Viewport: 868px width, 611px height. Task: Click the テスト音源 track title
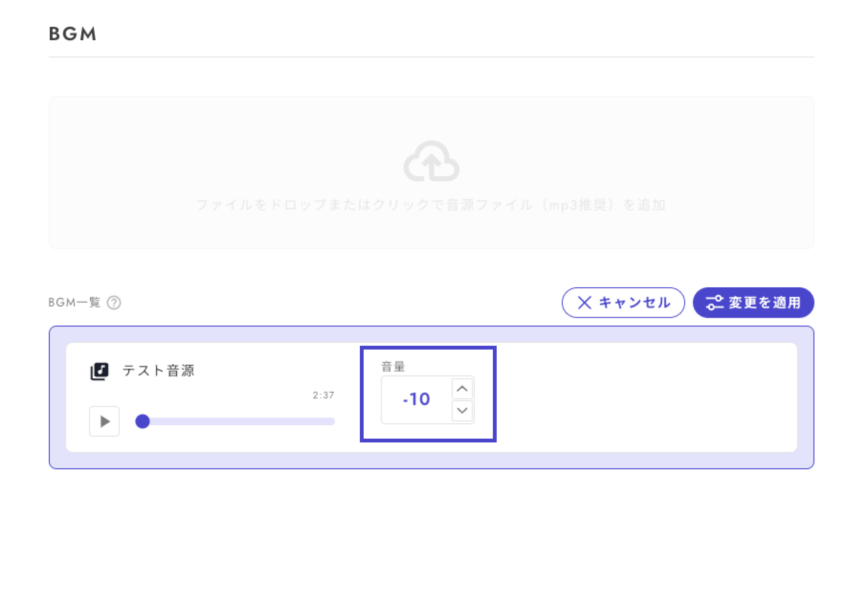pyautogui.click(x=158, y=371)
